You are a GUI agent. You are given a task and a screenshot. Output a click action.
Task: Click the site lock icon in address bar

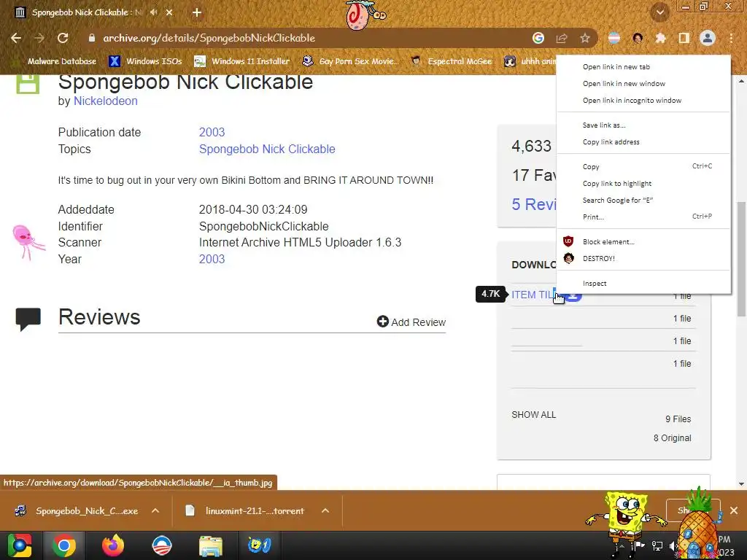coord(92,38)
